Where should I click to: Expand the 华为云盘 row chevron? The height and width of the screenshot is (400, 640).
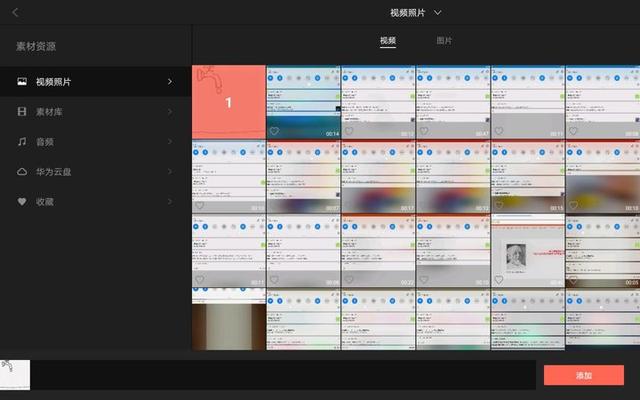point(170,172)
